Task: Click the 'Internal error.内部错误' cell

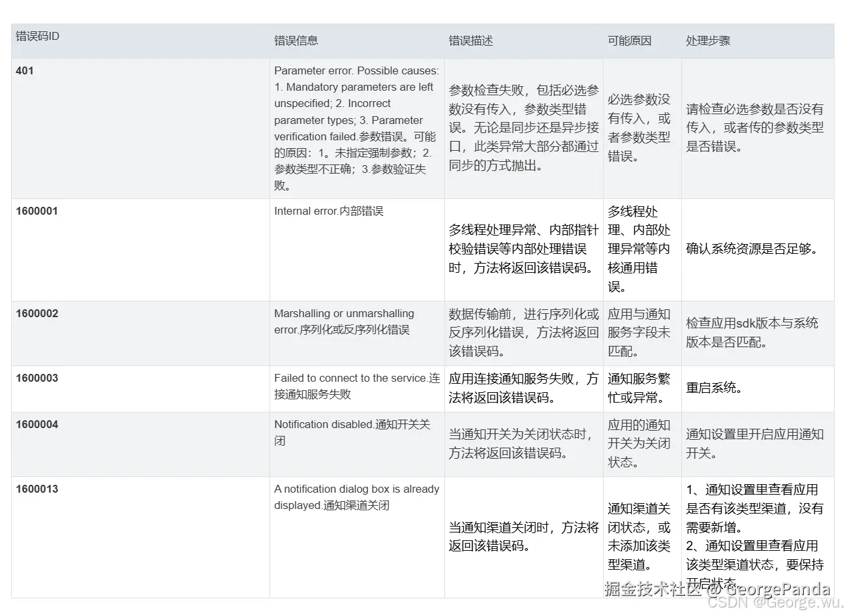Action: point(357,250)
